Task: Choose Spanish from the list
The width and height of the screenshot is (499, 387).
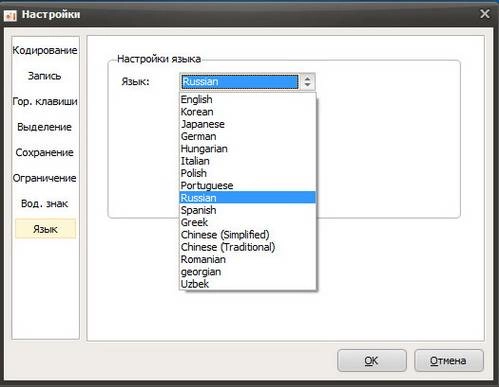Action: [248, 210]
